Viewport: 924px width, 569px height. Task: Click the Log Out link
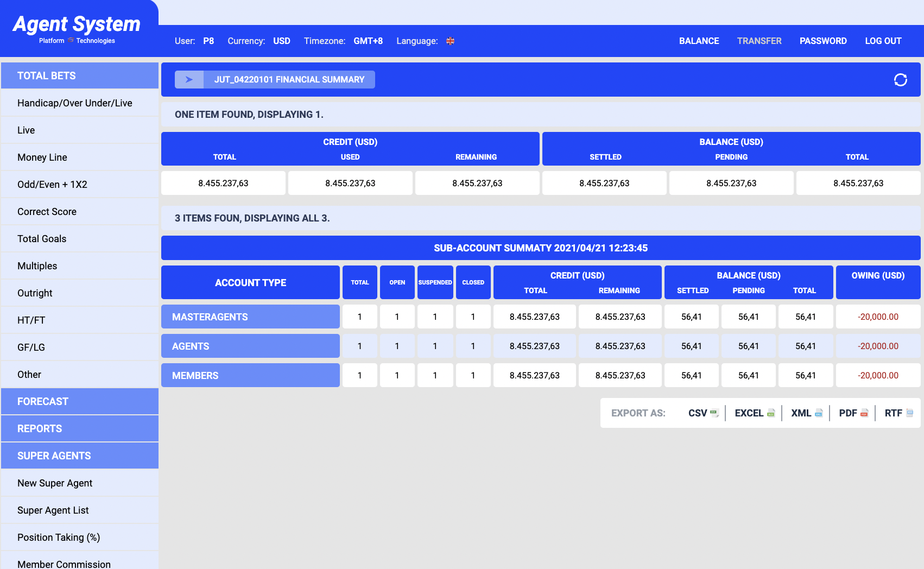[883, 41]
